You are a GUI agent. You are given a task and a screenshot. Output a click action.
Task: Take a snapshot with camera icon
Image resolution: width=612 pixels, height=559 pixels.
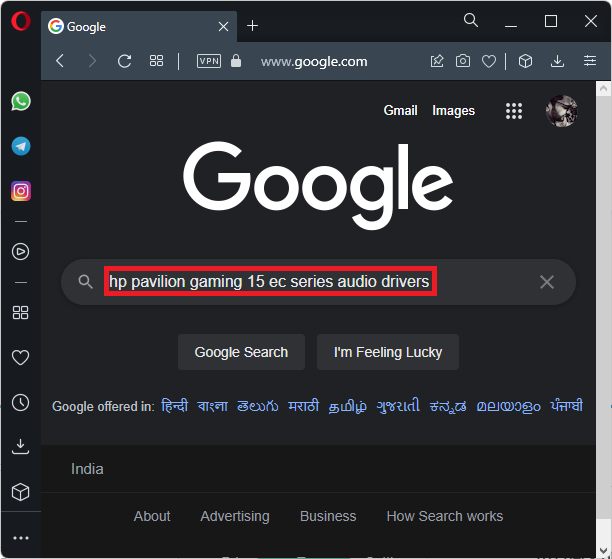(x=463, y=61)
